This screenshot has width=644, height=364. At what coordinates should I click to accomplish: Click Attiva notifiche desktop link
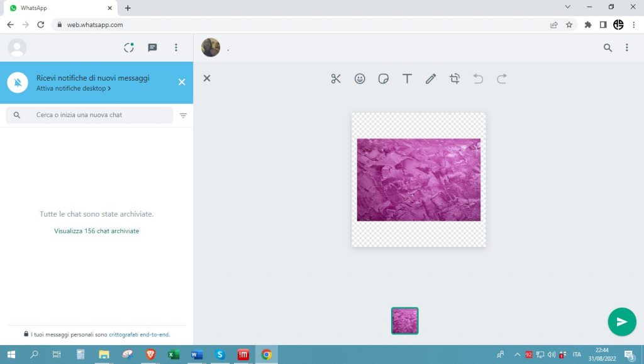pyautogui.click(x=73, y=89)
